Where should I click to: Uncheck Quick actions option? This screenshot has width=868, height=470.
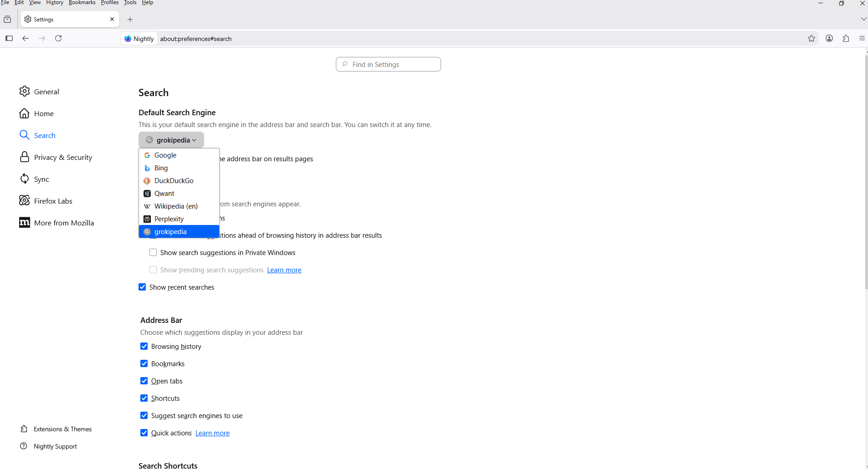tap(144, 433)
